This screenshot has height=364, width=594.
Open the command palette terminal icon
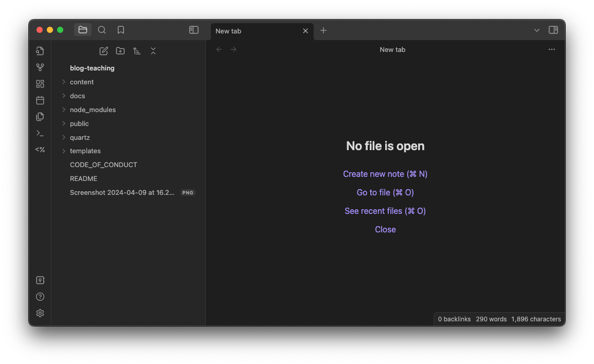pos(40,133)
